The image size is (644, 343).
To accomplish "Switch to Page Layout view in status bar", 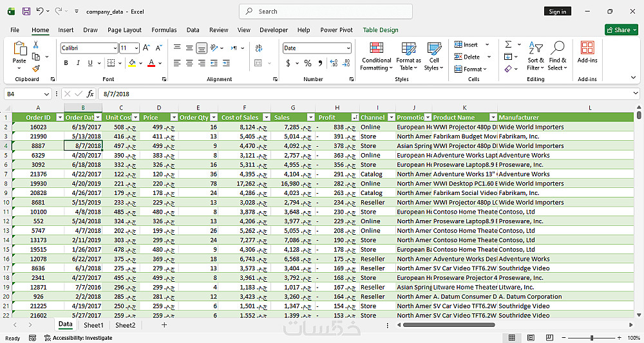I will pyautogui.click(x=531, y=338).
